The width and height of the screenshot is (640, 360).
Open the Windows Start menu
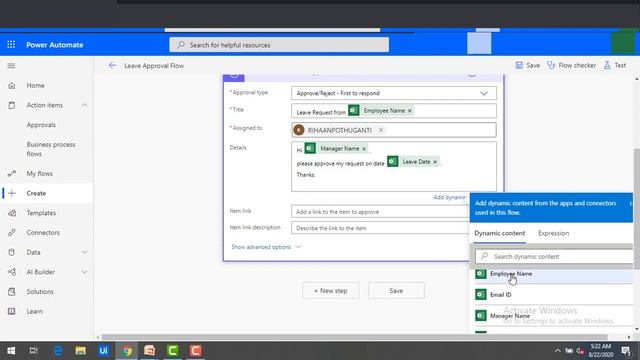click(11, 351)
